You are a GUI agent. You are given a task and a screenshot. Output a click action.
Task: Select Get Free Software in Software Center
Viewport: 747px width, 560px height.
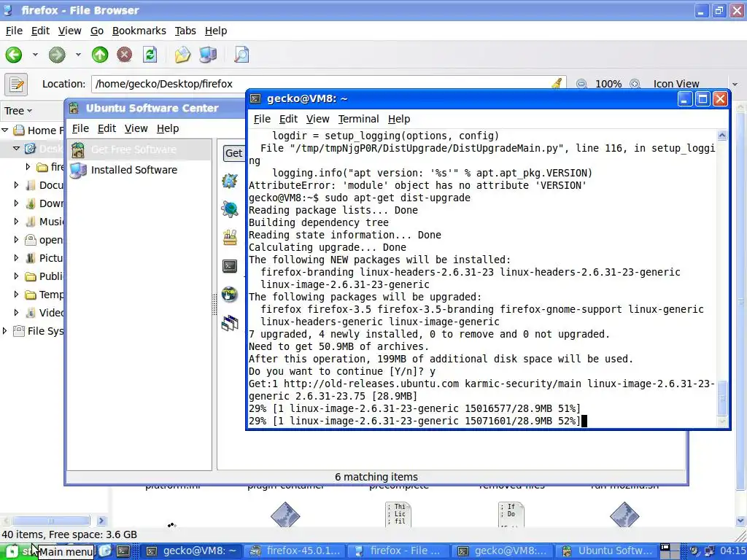[139, 149]
